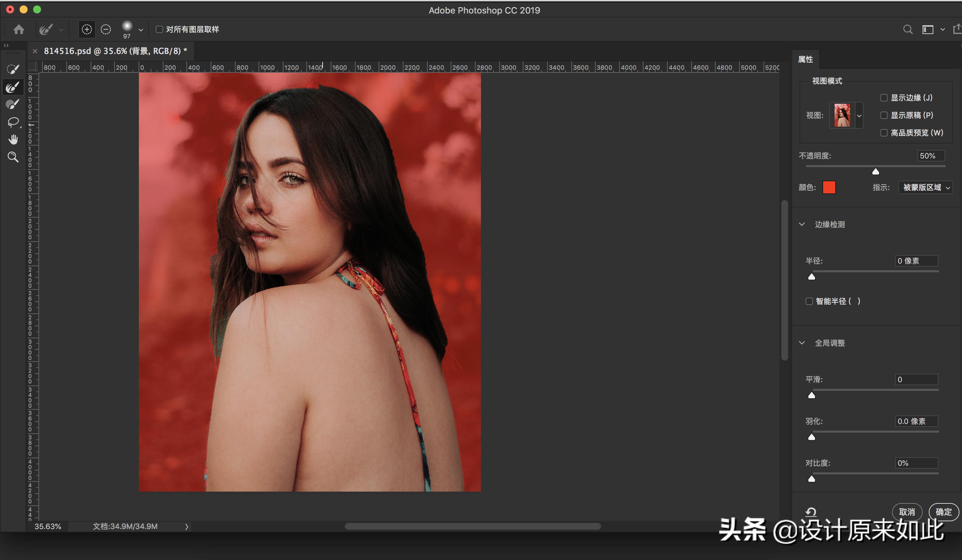
Task: Click the reset workspace arrow icon
Action: [x=810, y=512]
